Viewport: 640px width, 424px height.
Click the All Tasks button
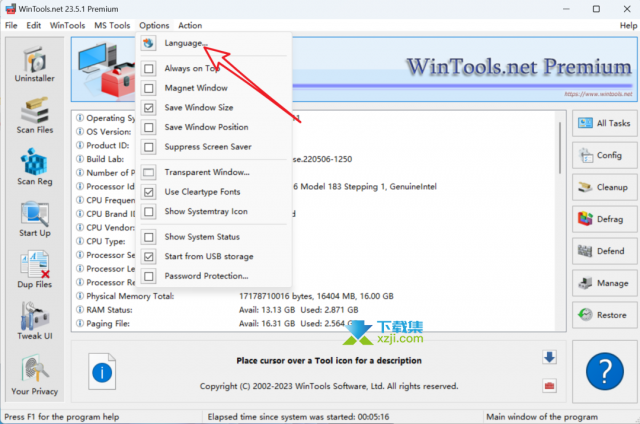(604, 123)
